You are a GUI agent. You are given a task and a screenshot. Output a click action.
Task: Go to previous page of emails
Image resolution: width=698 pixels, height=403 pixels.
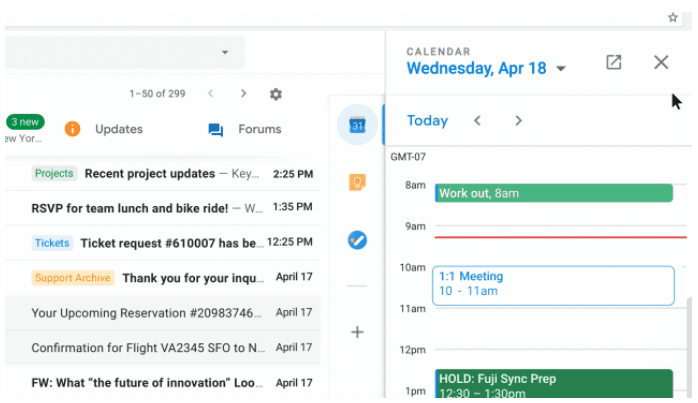211,94
